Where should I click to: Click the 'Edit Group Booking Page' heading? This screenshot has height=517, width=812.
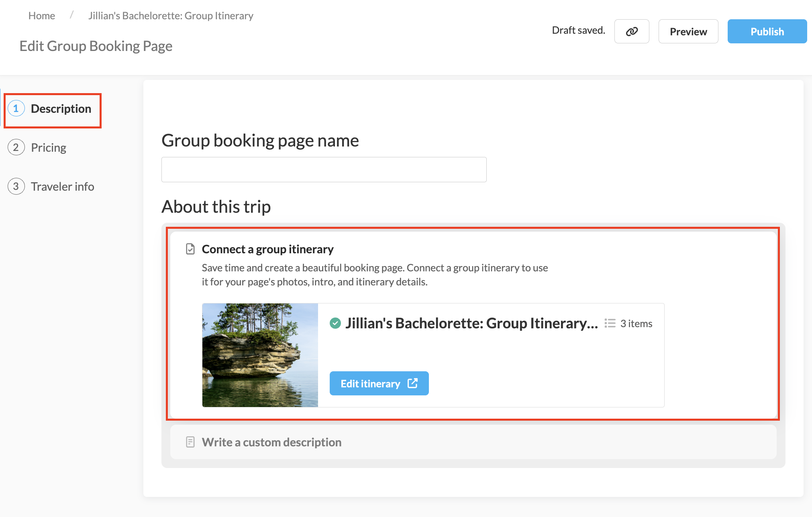[x=96, y=46]
